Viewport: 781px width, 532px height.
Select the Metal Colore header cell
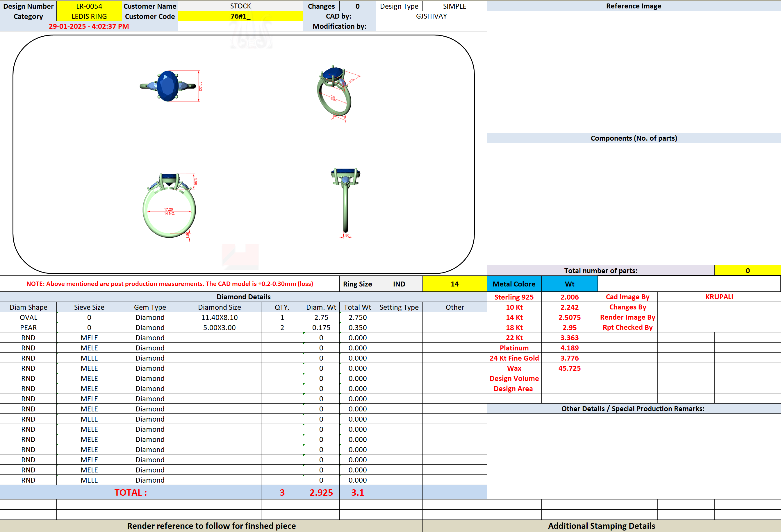click(514, 284)
